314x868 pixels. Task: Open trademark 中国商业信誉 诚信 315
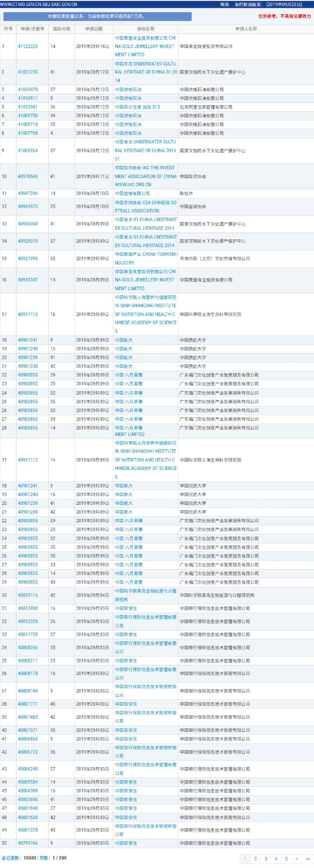click(x=137, y=107)
